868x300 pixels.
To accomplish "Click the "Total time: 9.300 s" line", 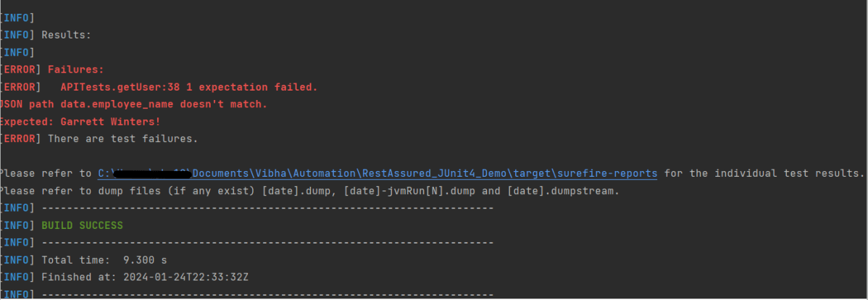I will 94,259.
